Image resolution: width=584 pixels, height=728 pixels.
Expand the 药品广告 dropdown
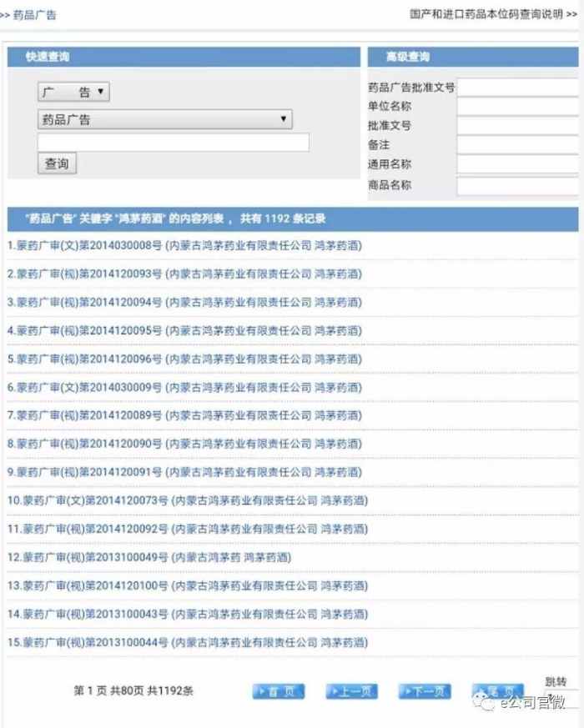click(x=165, y=119)
